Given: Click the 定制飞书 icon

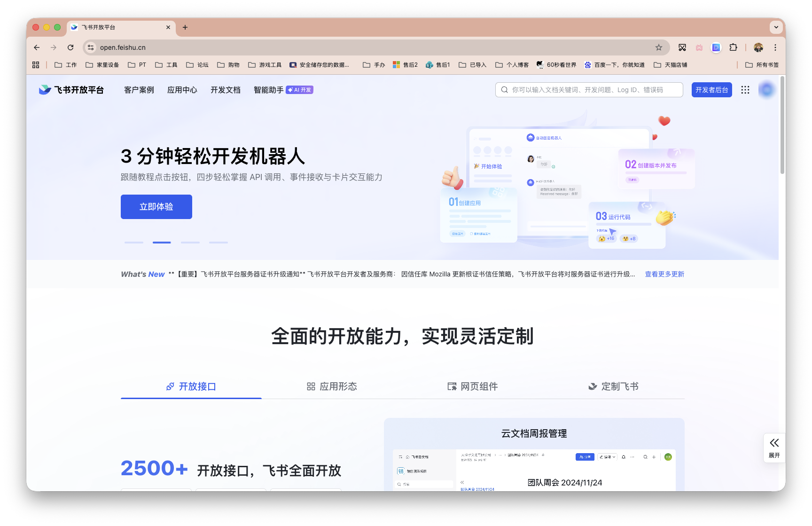Looking at the screenshot, I should [592, 386].
